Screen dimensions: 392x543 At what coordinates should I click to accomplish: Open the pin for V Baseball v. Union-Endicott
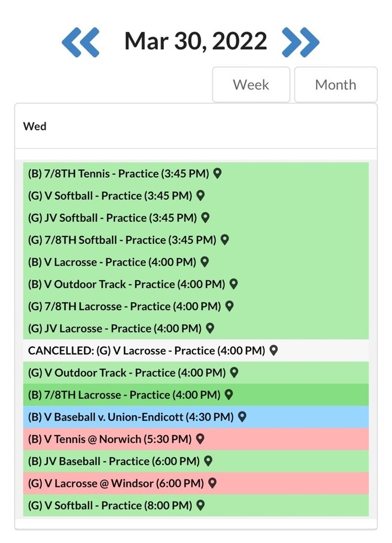click(242, 417)
